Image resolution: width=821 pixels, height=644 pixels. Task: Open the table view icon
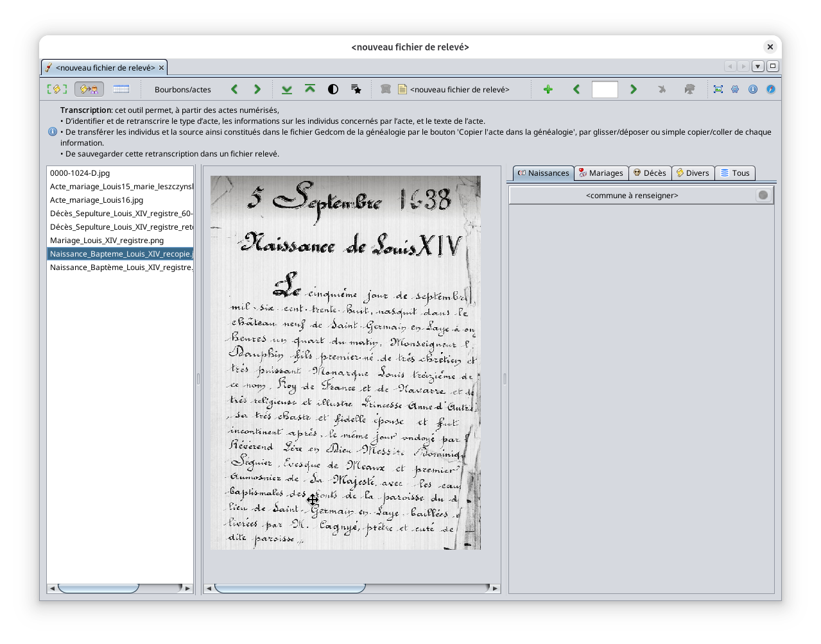click(x=121, y=89)
